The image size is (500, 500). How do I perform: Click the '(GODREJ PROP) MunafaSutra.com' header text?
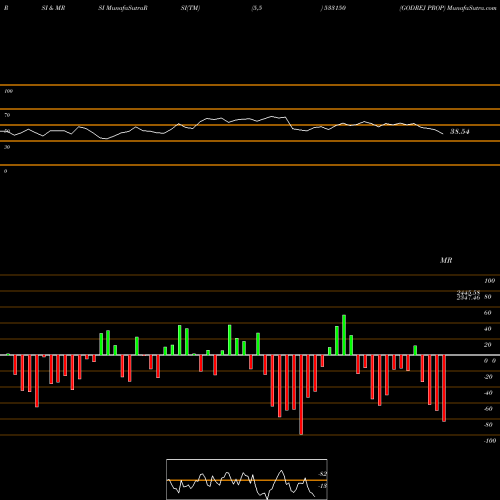[x=448, y=8]
